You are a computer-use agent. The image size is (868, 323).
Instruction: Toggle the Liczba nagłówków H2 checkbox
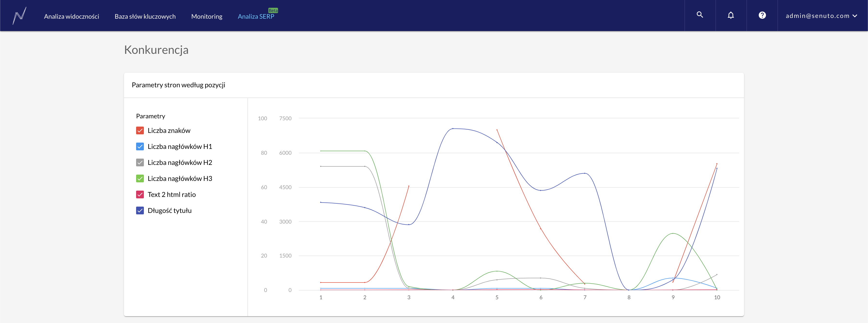click(x=140, y=163)
